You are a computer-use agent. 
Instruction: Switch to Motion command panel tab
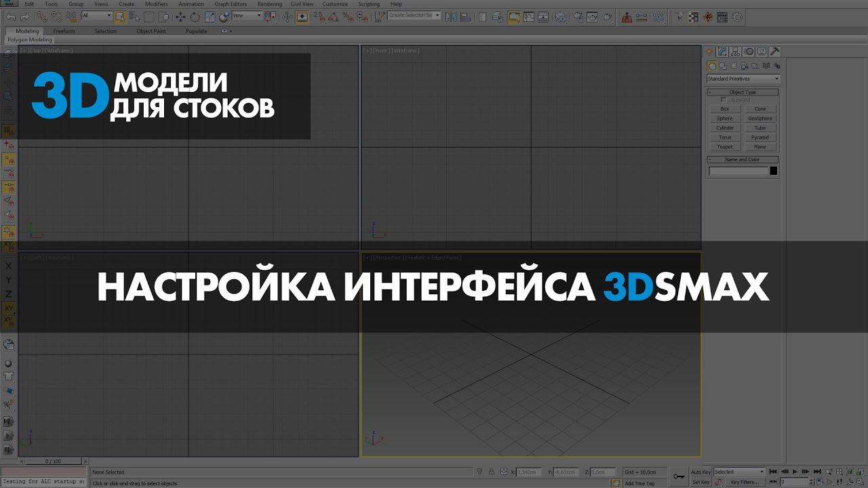pos(749,52)
